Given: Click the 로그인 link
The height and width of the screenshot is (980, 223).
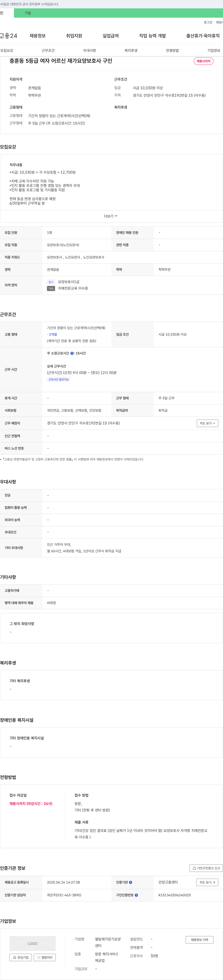Looking at the screenshot, I should click(208, 23).
